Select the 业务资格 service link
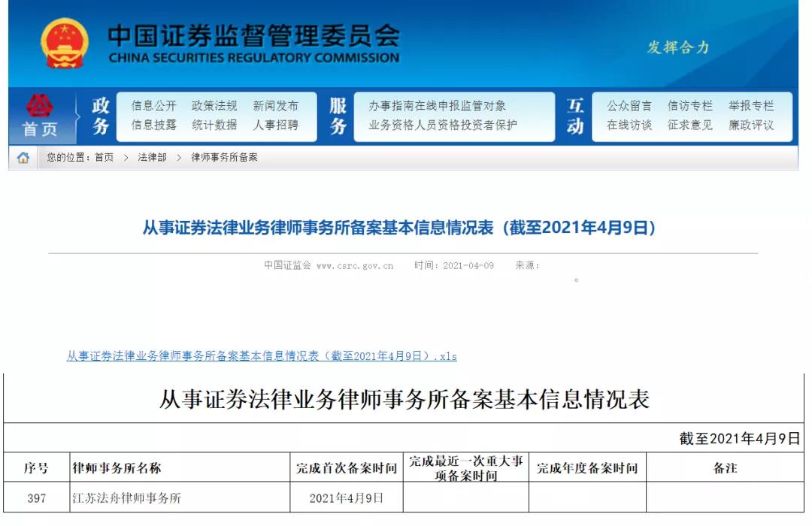812x526 pixels. click(392, 125)
